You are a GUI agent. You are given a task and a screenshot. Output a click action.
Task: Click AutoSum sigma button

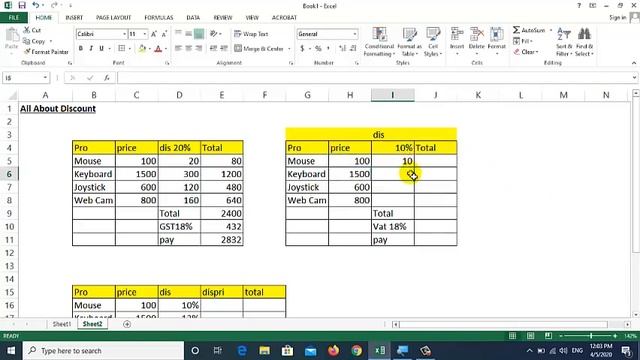[529, 30]
